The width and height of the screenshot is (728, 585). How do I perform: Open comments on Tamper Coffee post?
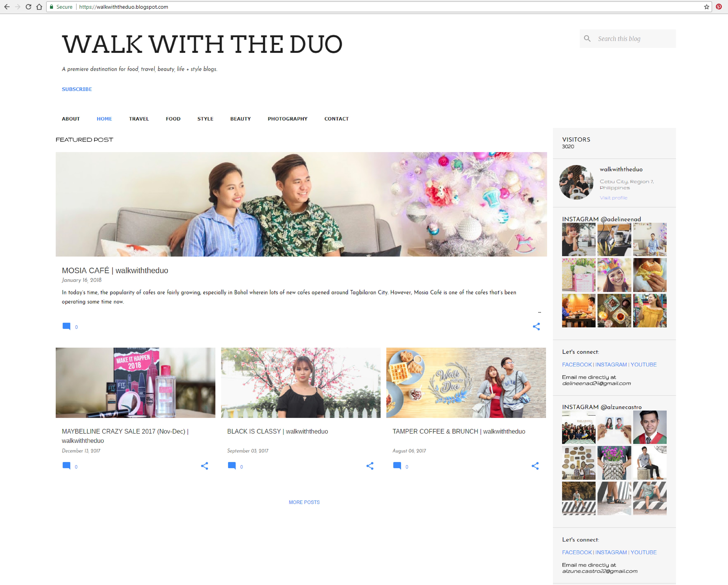pyautogui.click(x=397, y=466)
